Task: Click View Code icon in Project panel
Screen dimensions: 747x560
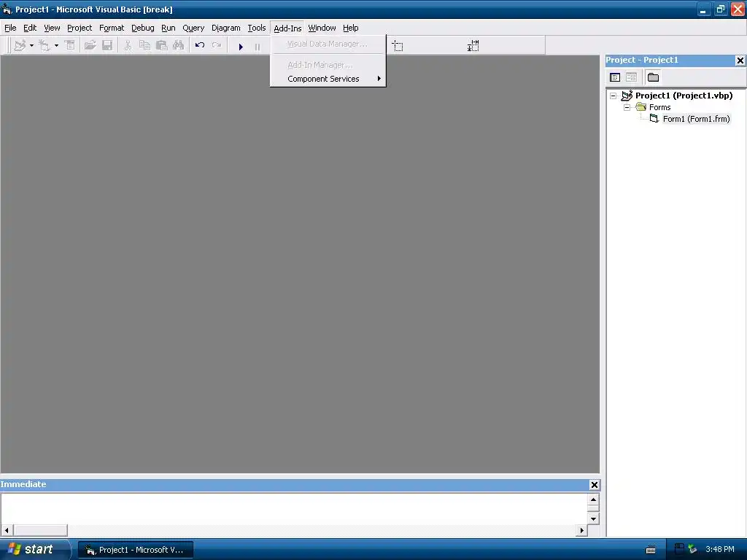Action: click(615, 77)
